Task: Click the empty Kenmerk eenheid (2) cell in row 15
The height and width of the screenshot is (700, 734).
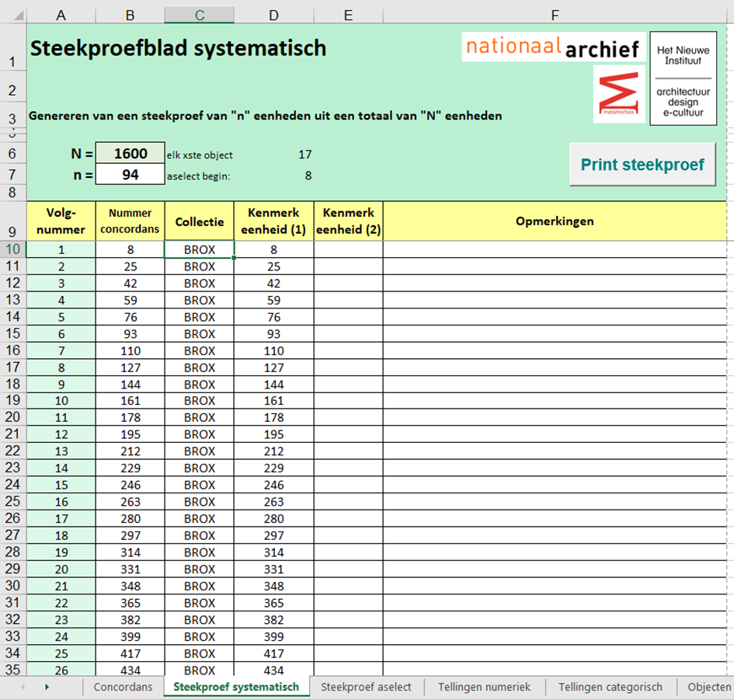Action: 348,334
